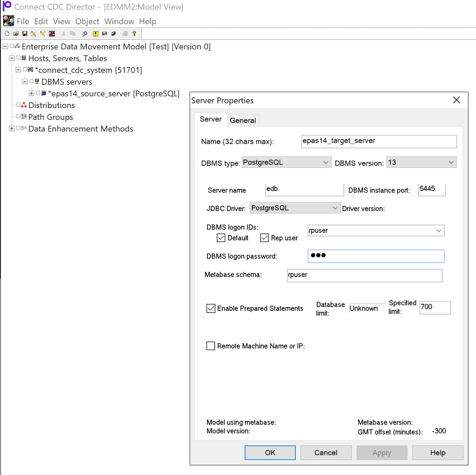Screen dimensions: 476x475
Task: Open the Object menu
Action: point(87,21)
